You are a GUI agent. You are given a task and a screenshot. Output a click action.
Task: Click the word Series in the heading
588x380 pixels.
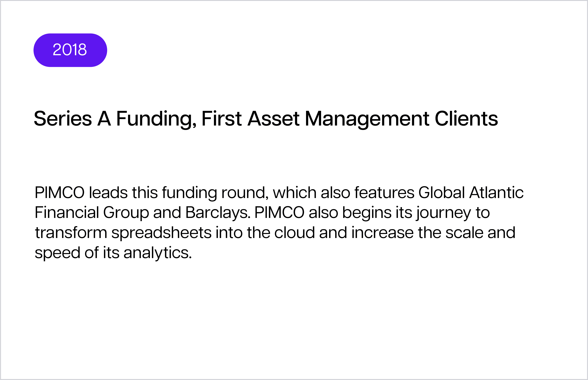click(x=63, y=119)
